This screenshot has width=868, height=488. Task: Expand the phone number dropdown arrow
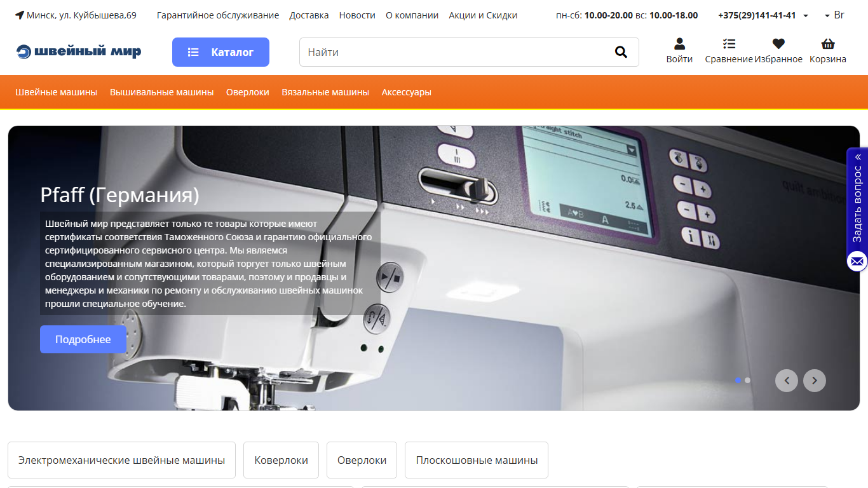click(806, 16)
